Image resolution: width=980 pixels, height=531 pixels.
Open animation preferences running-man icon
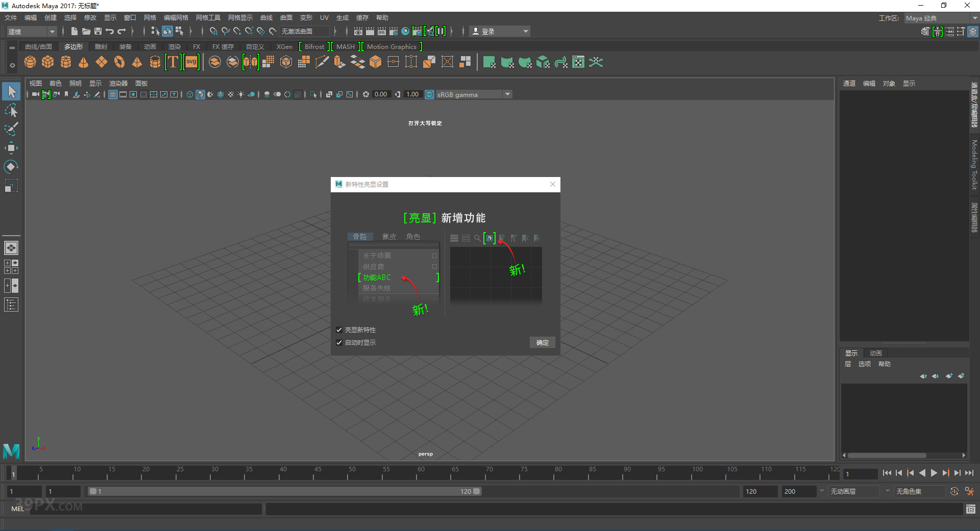969,491
